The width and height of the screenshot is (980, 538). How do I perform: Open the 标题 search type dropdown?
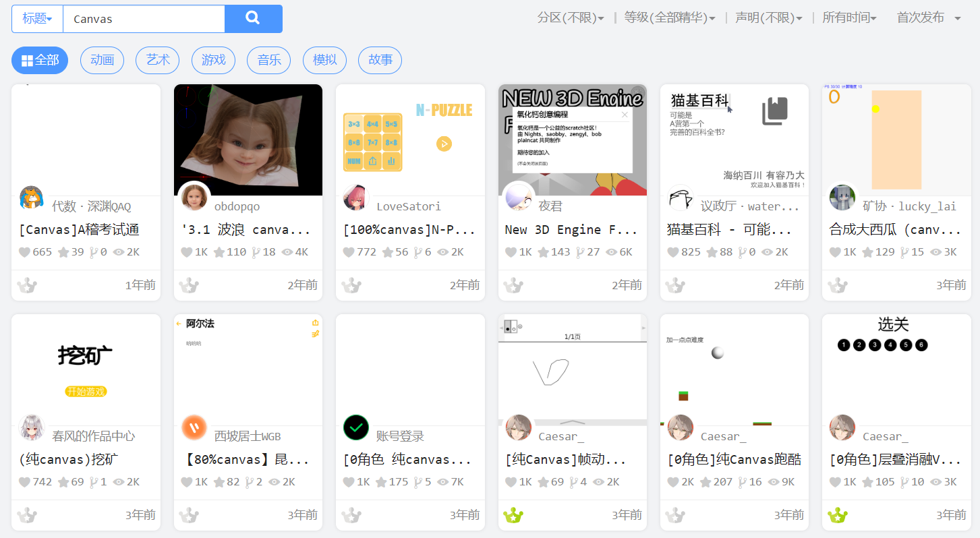click(36, 19)
